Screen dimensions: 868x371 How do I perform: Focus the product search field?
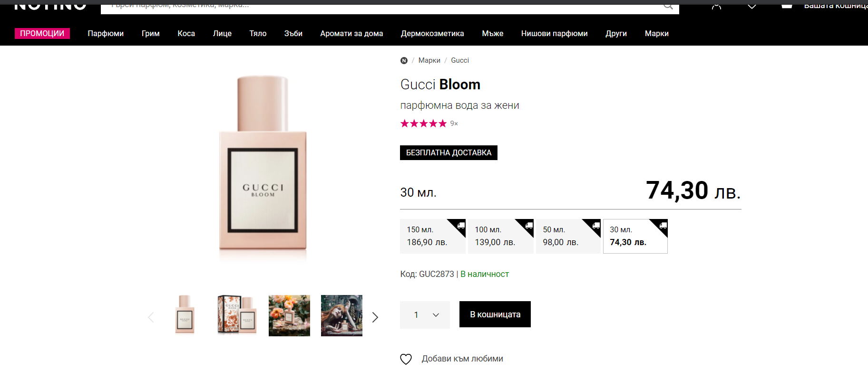point(380,7)
